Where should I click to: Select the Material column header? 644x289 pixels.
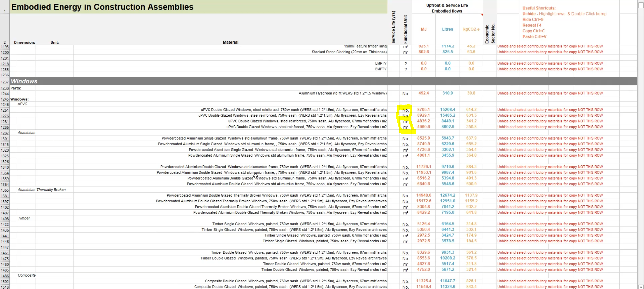click(230, 42)
